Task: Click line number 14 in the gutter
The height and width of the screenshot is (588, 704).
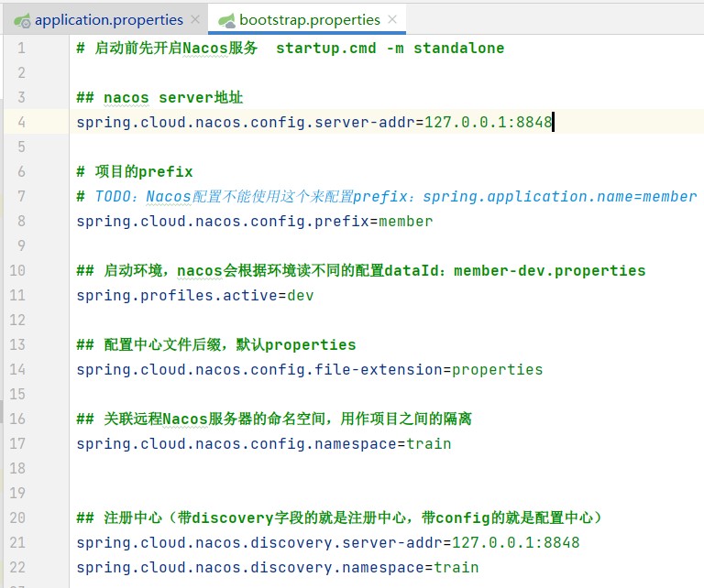Action: pos(17,369)
